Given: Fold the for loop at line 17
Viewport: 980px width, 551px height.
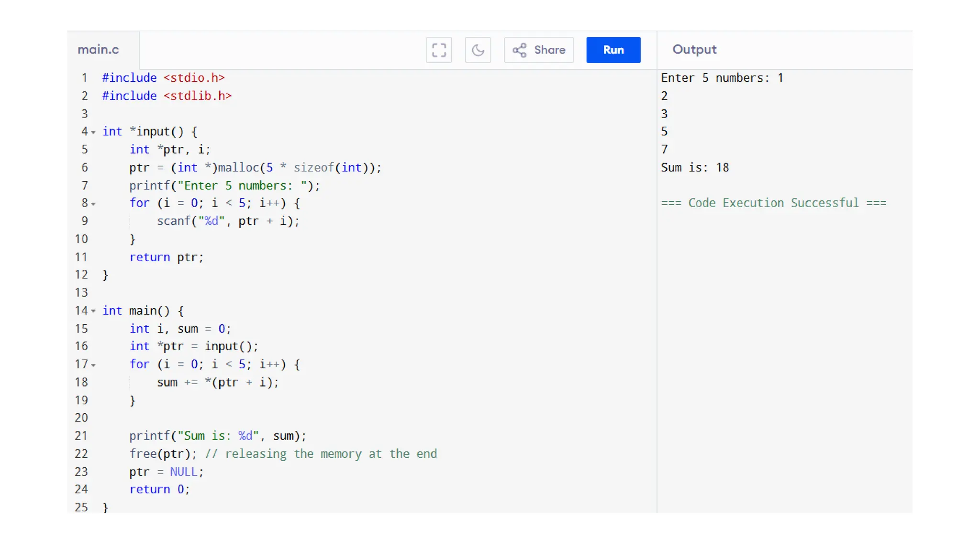Looking at the screenshot, I should 93,365.
